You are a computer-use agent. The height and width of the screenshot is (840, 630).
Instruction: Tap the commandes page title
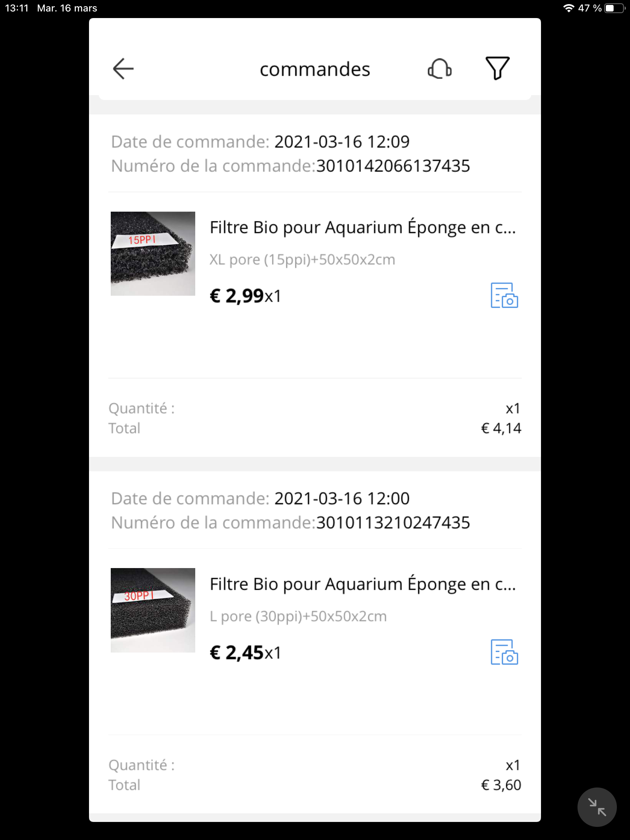(315, 69)
